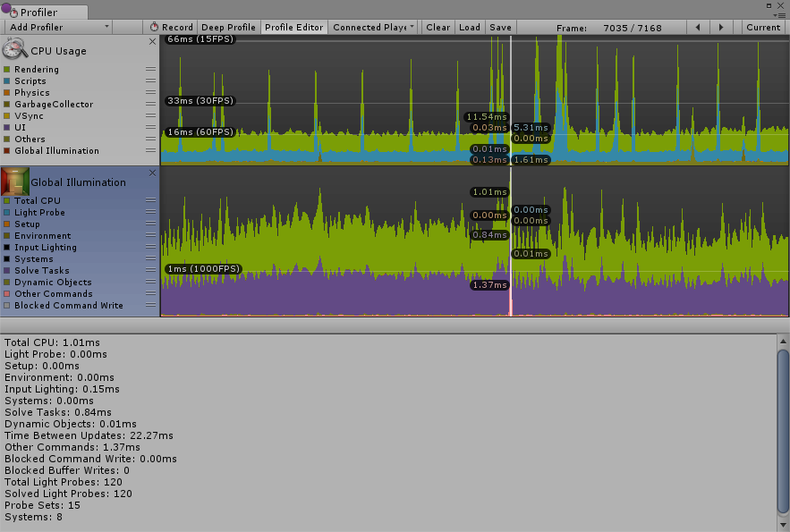The width and height of the screenshot is (790, 532).
Task: Step to the previous frame arrow
Action: (698, 28)
